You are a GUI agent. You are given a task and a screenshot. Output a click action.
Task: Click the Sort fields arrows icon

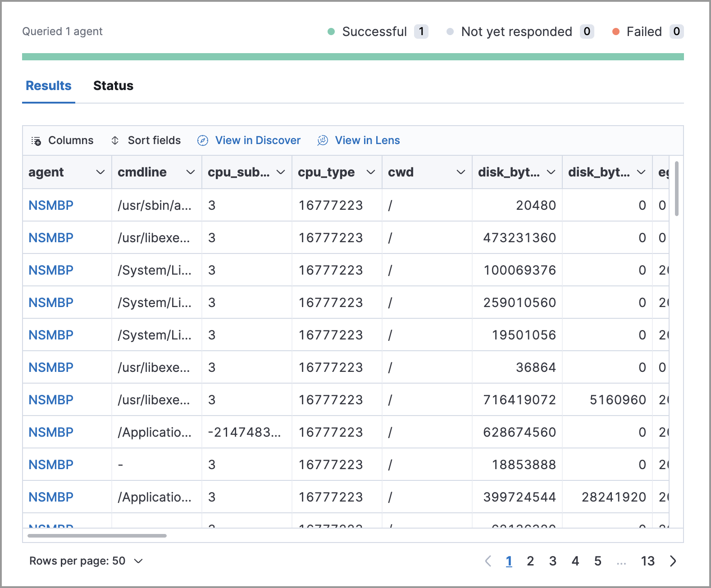pyautogui.click(x=115, y=140)
